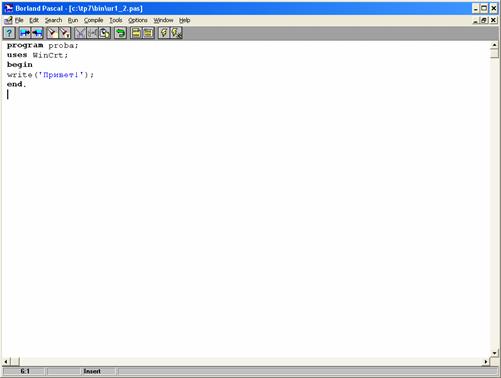This screenshot has height=378, width=501.
Task: Click the Compile toolbar icon
Action: [x=136, y=33]
